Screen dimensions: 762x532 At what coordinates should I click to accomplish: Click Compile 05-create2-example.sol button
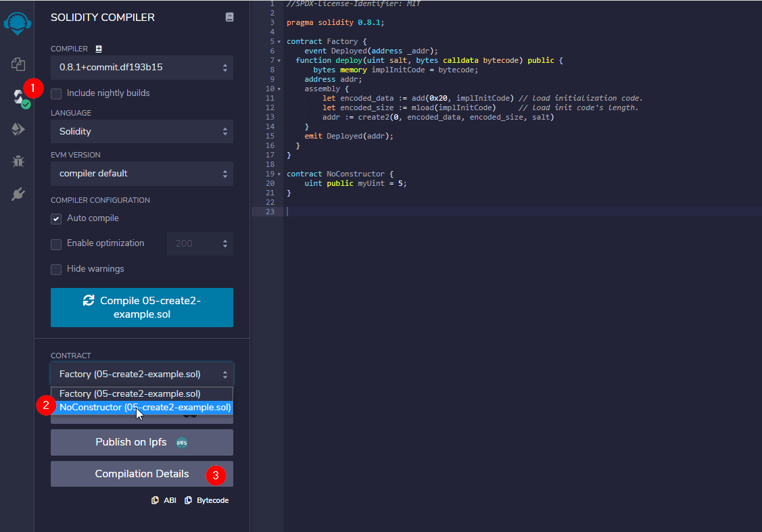coord(142,308)
